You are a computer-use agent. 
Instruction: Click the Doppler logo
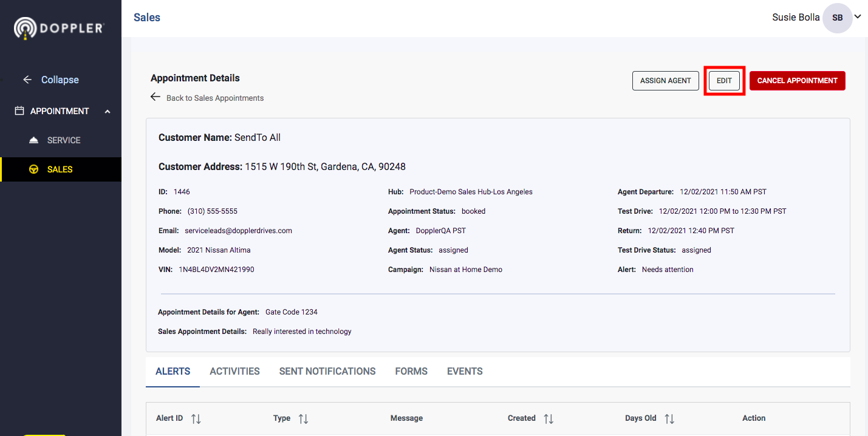coord(60,28)
